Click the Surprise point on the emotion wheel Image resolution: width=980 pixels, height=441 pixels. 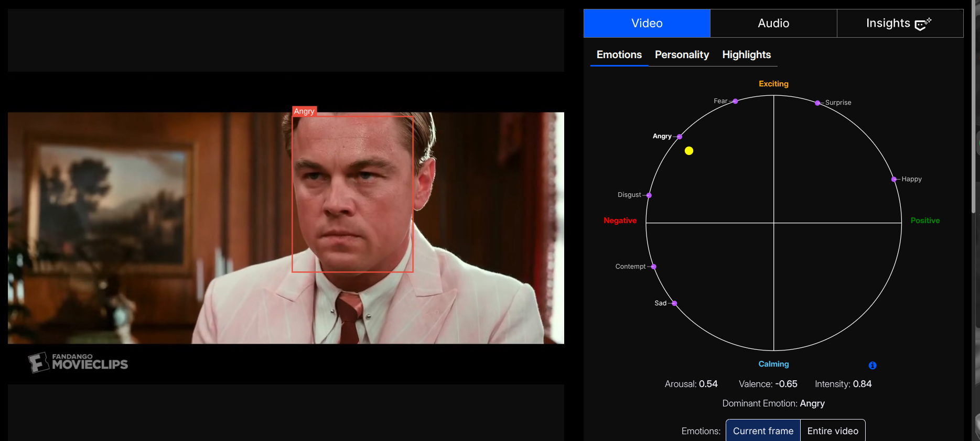(817, 103)
